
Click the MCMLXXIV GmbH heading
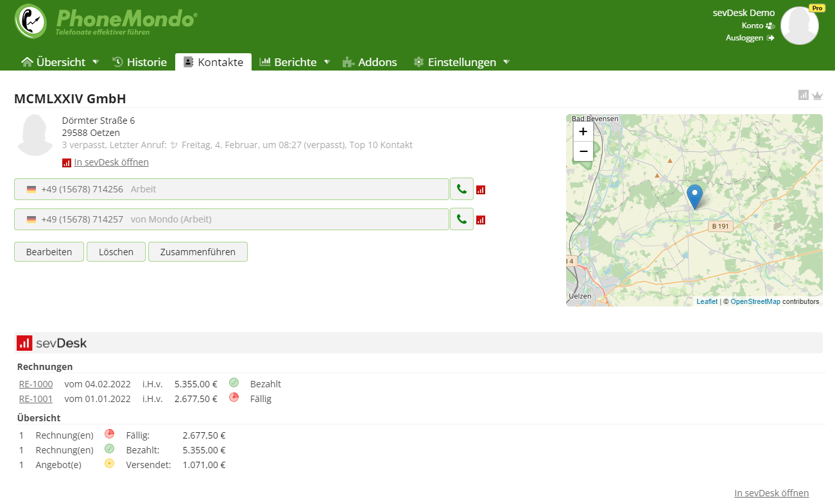point(70,99)
